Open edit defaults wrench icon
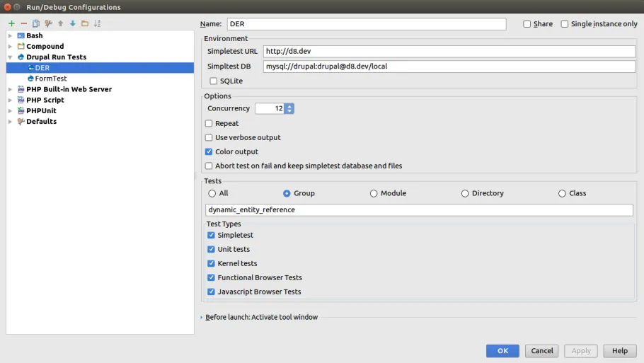644x363 pixels. click(48, 23)
